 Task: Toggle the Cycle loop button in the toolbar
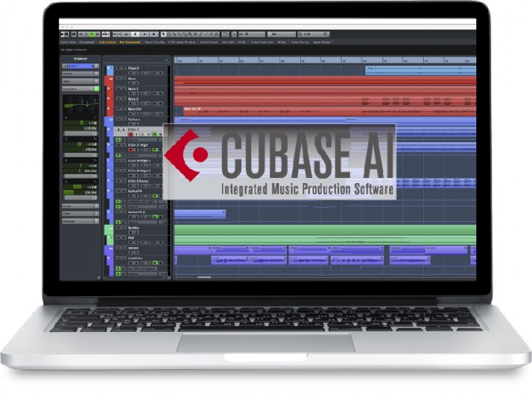click(126, 34)
